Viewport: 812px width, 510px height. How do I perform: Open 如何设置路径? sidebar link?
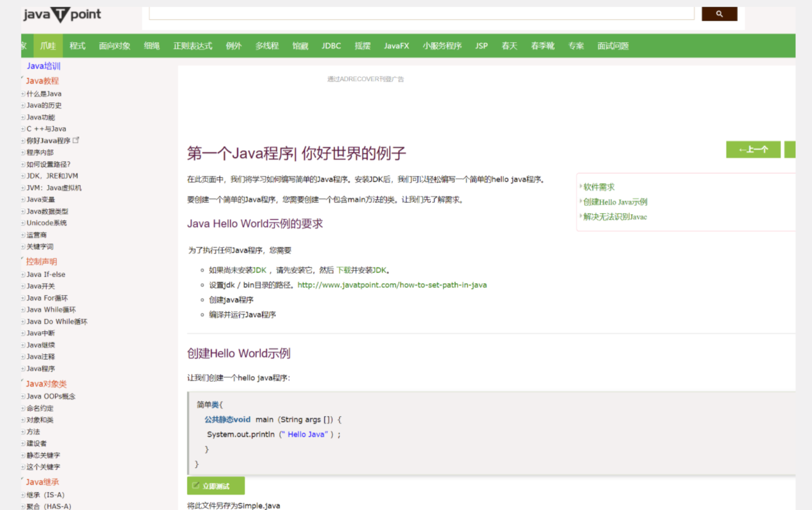(48, 164)
